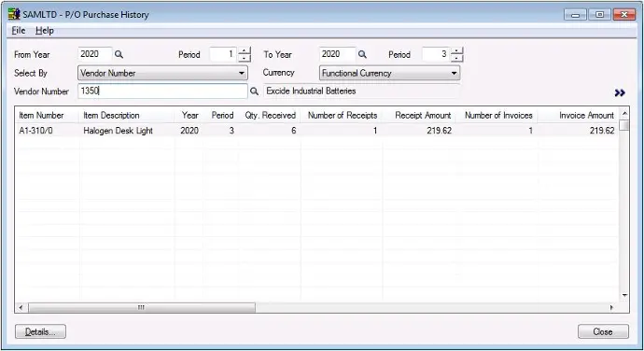Expand the Select By dropdown
This screenshot has height=351, width=644.
point(242,73)
